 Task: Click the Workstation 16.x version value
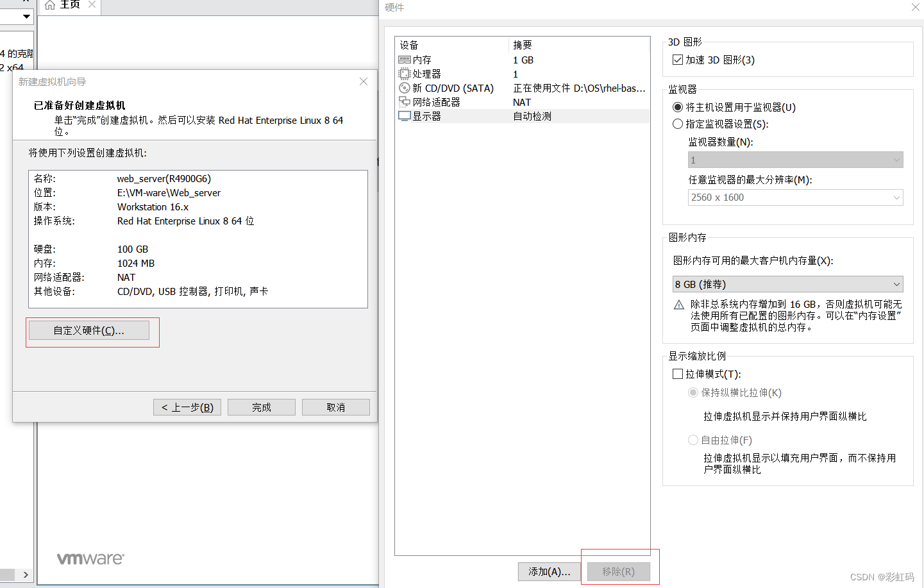153,206
